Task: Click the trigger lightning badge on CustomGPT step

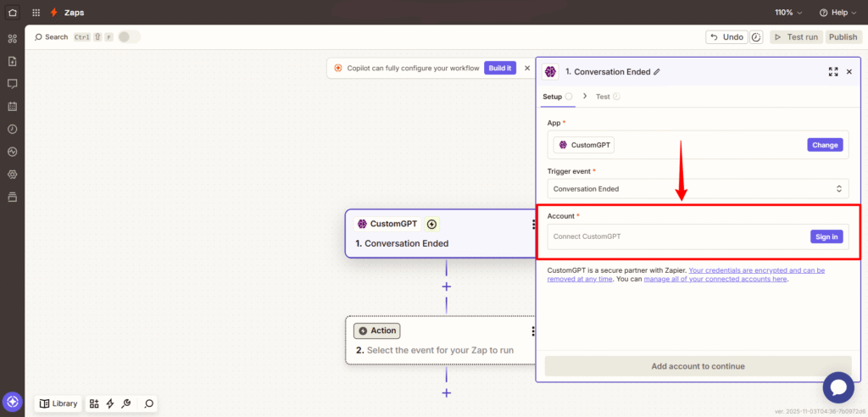Action: pyautogui.click(x=431, y=225)
